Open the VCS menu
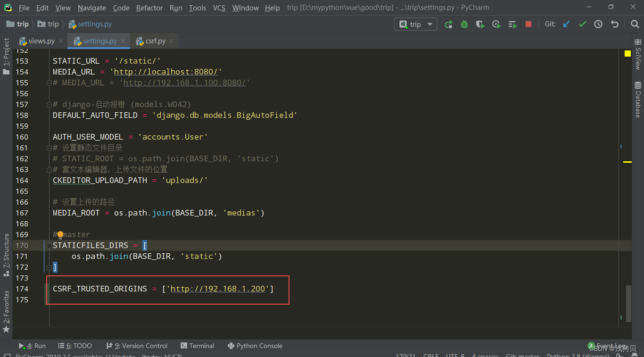This screenshot has height=357, width=644. pos(219,8)
